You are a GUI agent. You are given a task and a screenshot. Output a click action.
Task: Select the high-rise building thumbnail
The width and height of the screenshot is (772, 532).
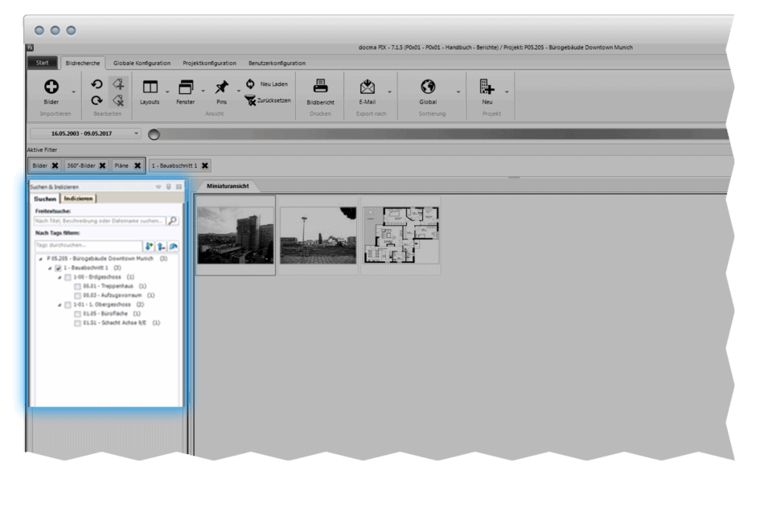coord(236,235)
